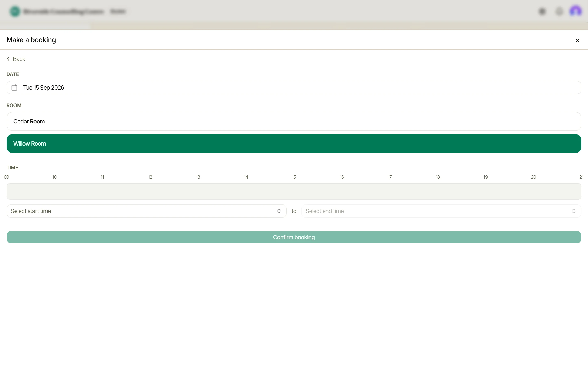The image size is (588, 368).
Task: Open the Select start time dropdown
Action: point(147,211)
